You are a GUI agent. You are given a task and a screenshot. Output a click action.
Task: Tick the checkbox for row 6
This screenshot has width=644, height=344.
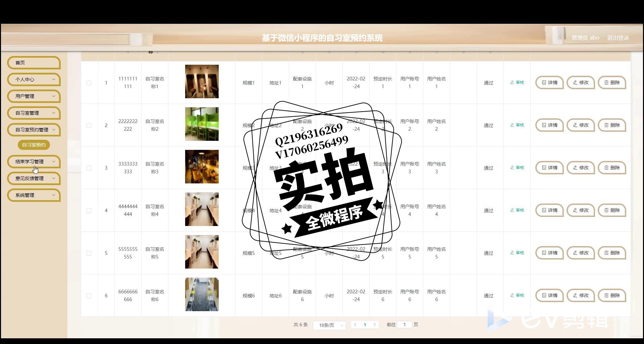tap(89, 296)
